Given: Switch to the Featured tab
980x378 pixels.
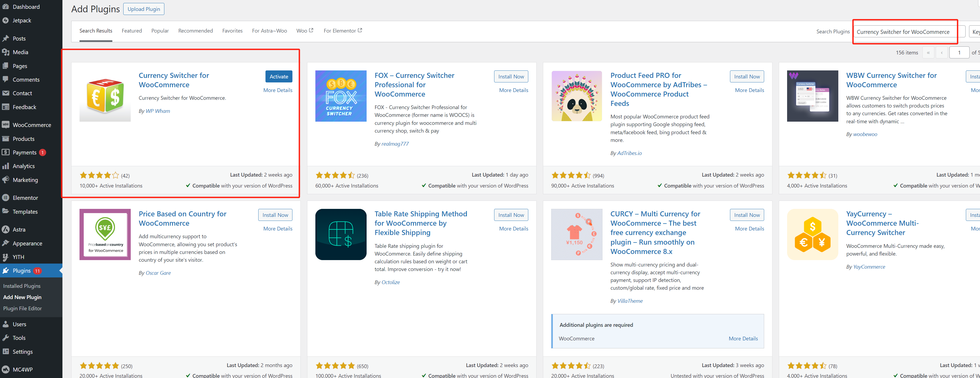Looking at the screenshot, I should [132, 31].
